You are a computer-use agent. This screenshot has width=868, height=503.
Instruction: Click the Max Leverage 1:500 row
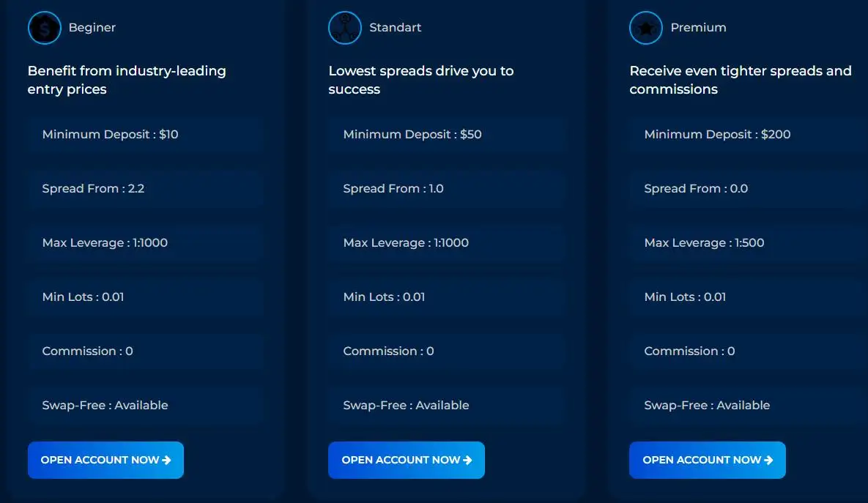click(x=747, y=243)
